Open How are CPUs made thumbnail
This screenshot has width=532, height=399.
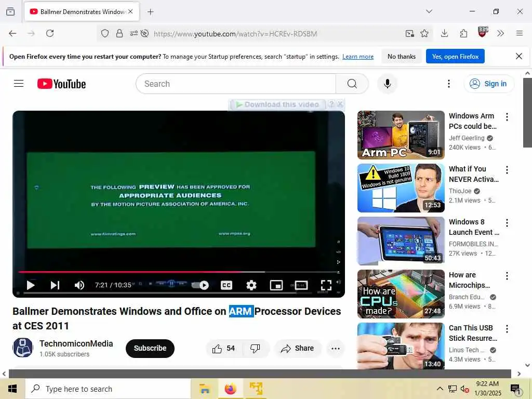[x=401, y=294]
